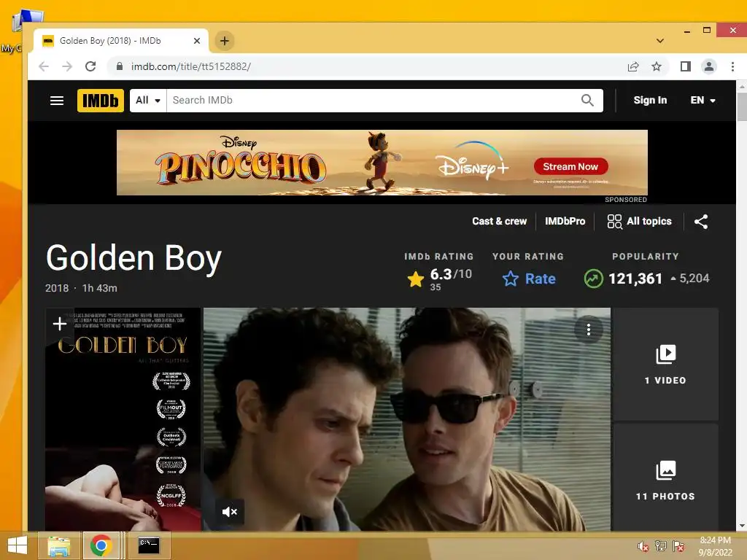
Task: View site security lock info
Action: point(120,66)
